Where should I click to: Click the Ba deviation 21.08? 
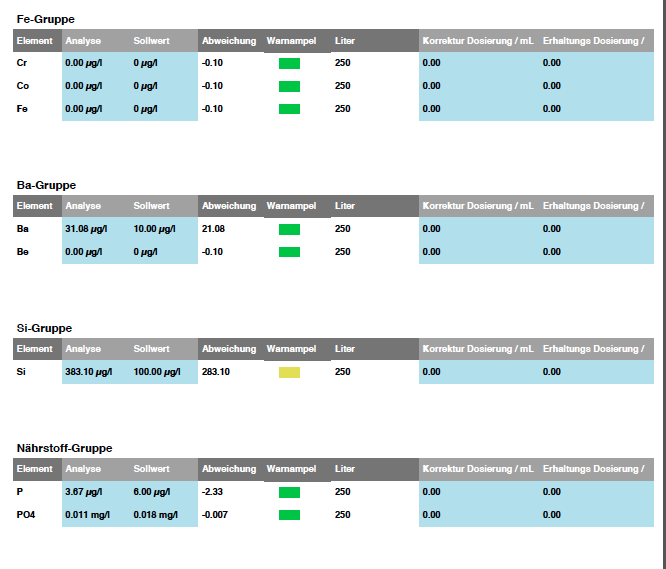tap(213, 229)
